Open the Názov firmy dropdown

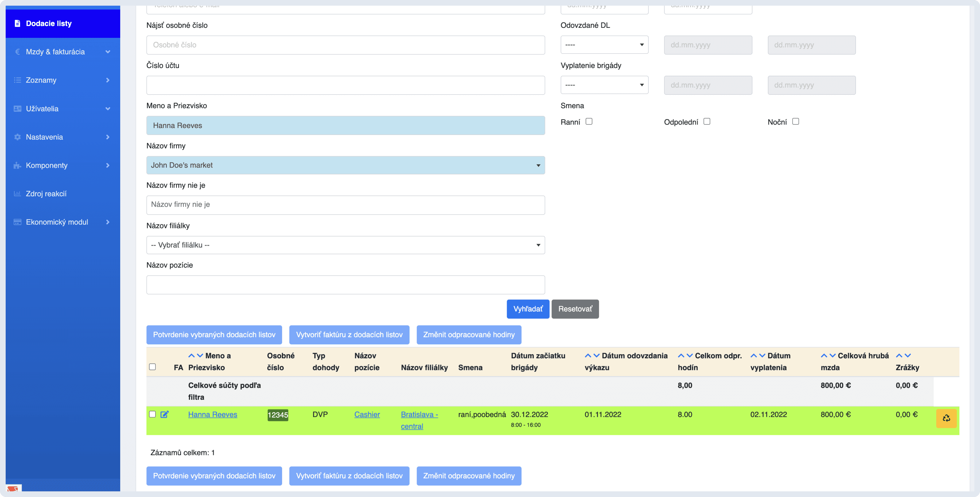click(345, 165)
